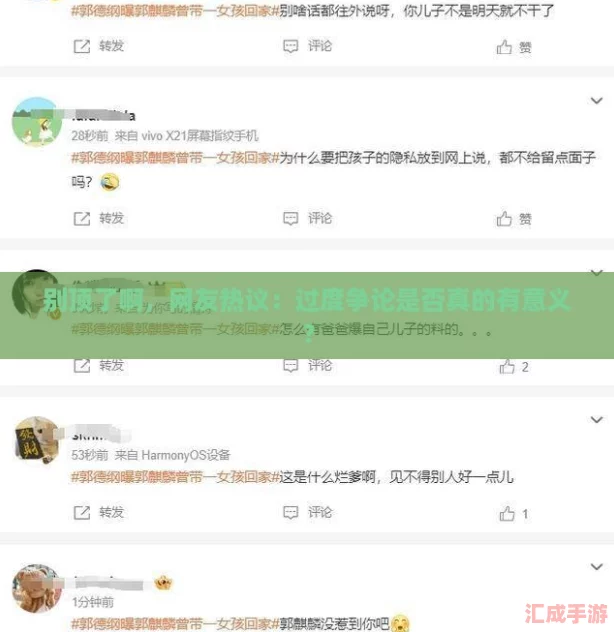This screenshot has height=632, width=614.
Task: Expand the chevron menu on the HarmonyOS post
Action: tap(596, 420)
